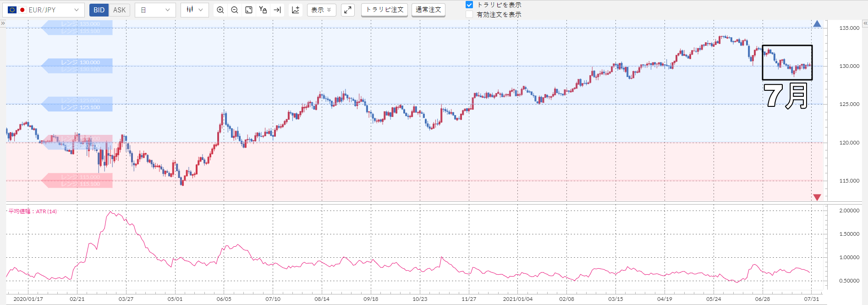Image resolution: width=868 pixels, height=305 pixels.
Task: Click the トラリピ注文 button
Action: [385, 10]
